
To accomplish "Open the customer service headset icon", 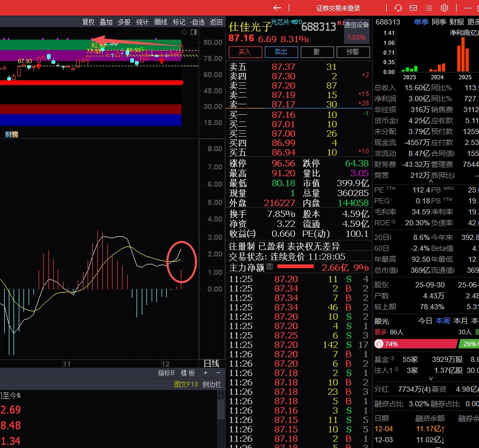I will coord(398,8).
